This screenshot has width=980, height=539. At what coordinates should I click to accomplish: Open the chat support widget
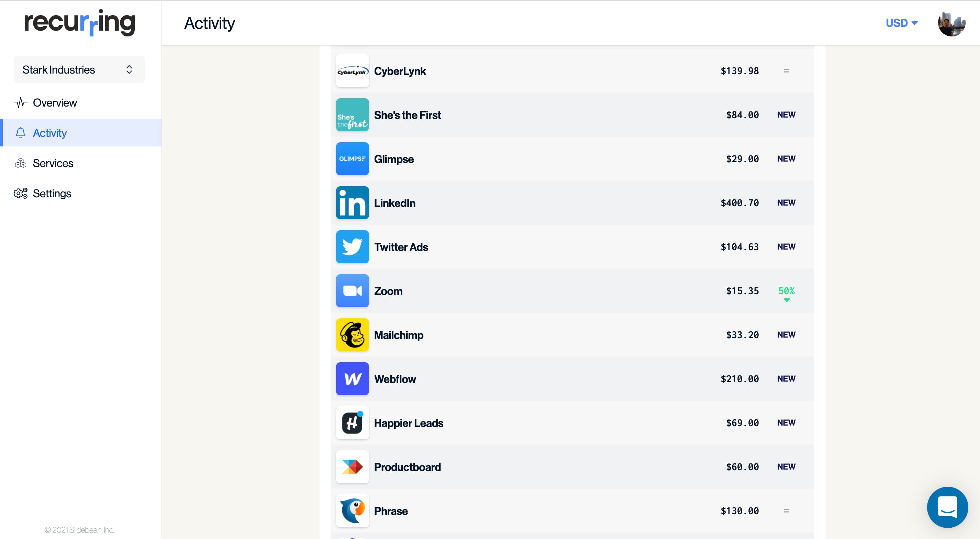947,507
